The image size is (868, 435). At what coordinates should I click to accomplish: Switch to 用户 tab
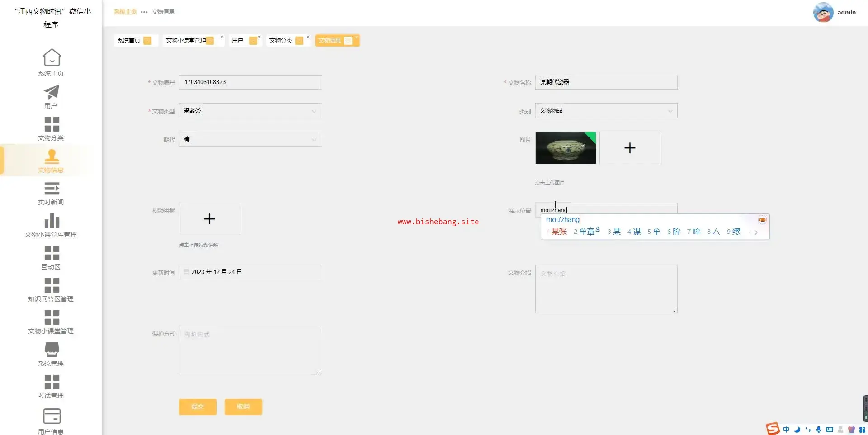click(x=245, y=41)
